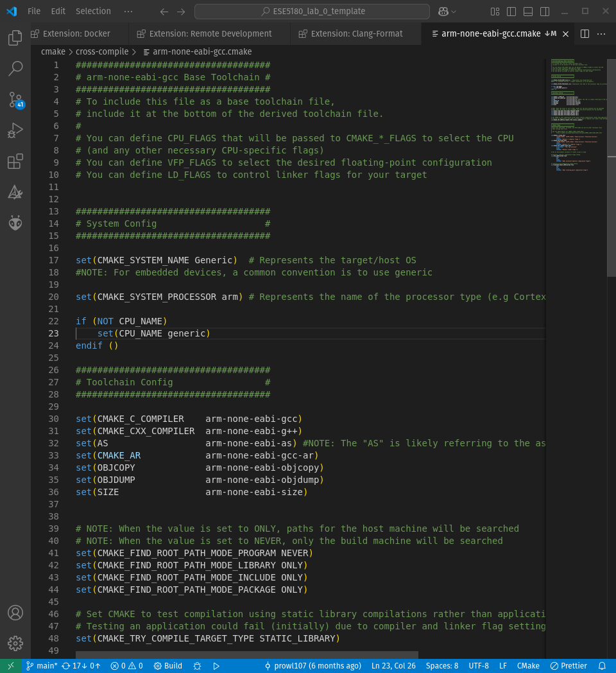The image size is (616, 673).
Task: Switch to Extension: Clang-Format tab
Action: click(x=356, y=33)
